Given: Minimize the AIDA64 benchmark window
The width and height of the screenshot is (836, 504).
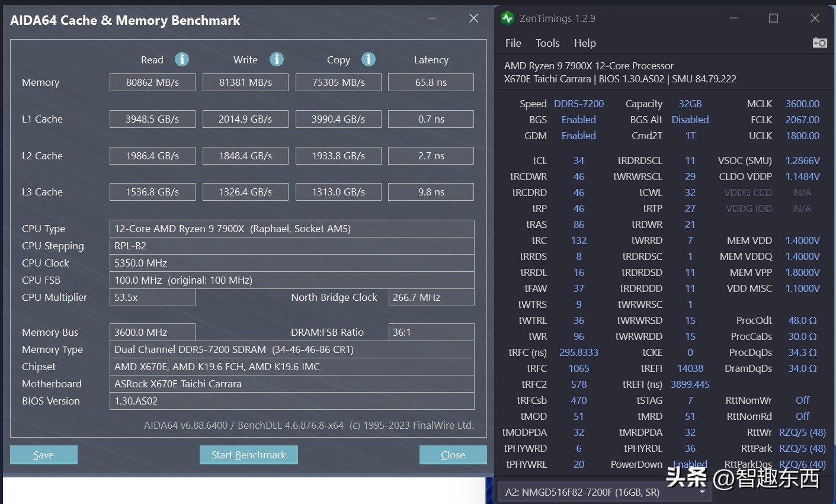Looking at the screenshot, I should coord(432,18).
